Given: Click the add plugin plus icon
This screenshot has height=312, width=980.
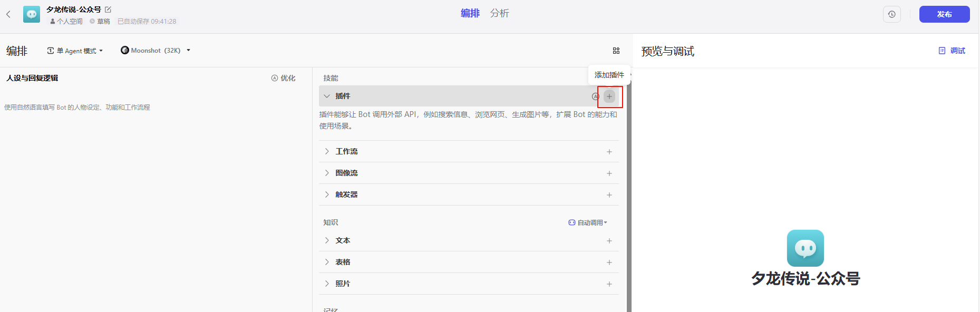Looking at the screenshot, I should tap(609, 96).
